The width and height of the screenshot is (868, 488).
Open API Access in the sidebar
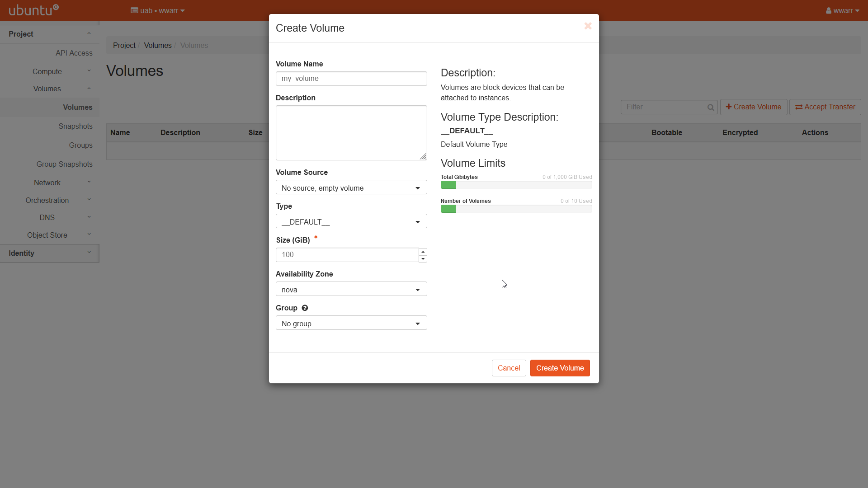pos(74,53)
